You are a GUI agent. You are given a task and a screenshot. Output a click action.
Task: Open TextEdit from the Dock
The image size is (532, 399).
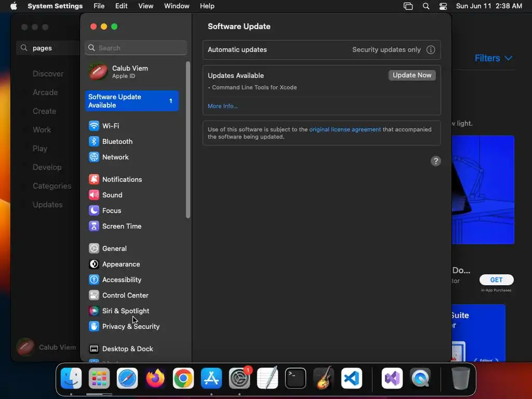pyautogui.click(x=268, y=378)
